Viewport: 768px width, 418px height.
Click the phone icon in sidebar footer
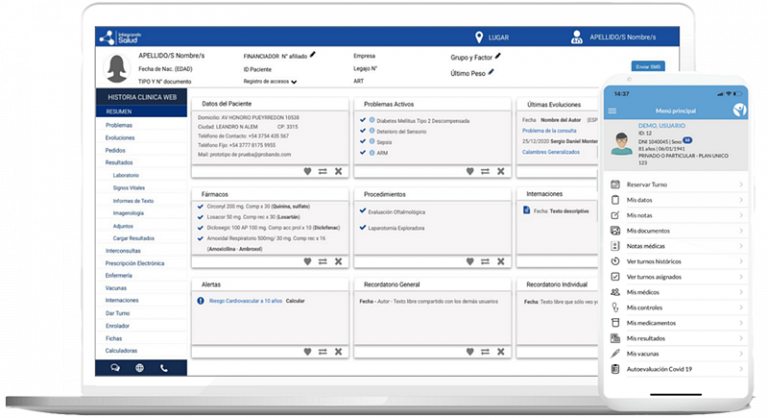tap(164, 367)
